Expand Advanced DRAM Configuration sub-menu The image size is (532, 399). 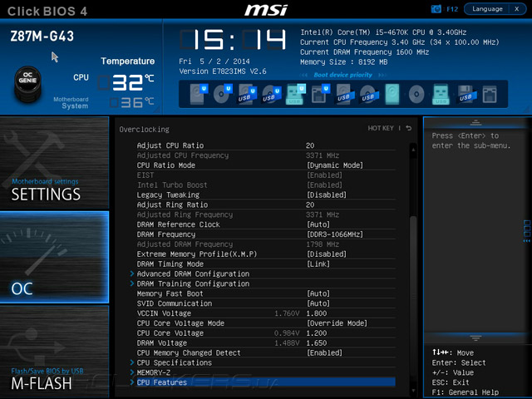click(193, 273)
